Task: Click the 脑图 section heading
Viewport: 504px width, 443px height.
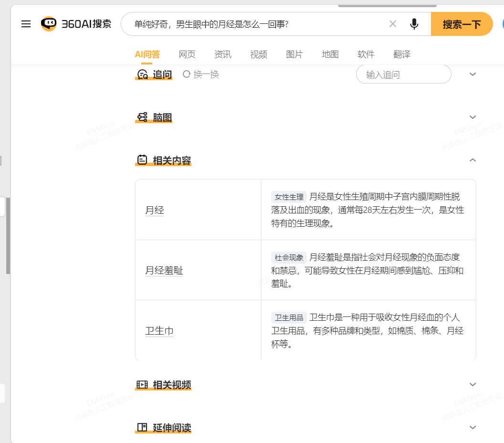Action: coord(162,117)
